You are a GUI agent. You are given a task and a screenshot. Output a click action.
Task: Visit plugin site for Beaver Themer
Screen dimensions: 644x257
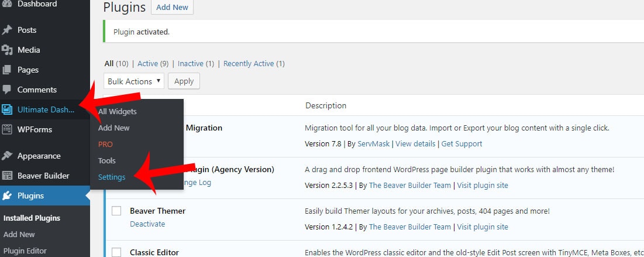click(483, 227)
